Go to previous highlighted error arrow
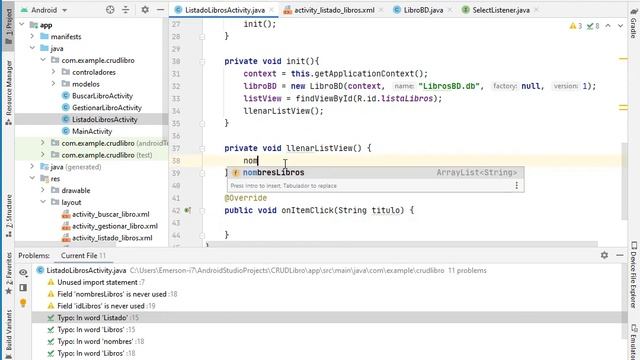640x360 pixels. pyautogui.click(x=608, y=26)
